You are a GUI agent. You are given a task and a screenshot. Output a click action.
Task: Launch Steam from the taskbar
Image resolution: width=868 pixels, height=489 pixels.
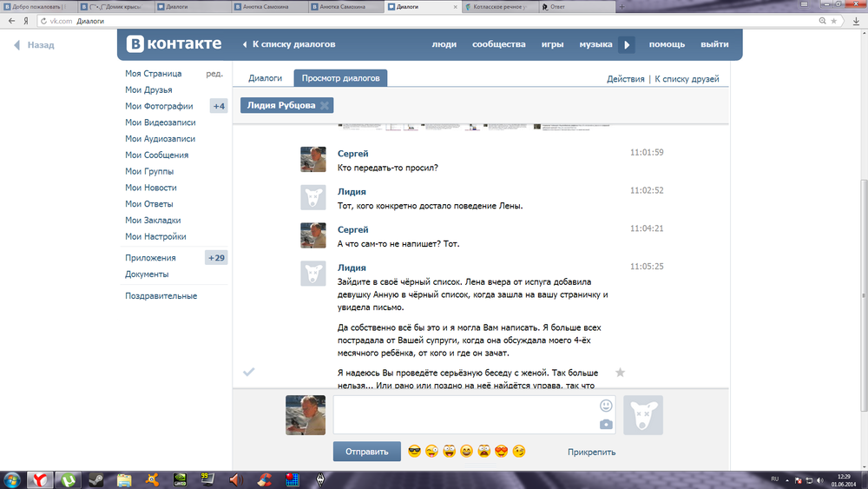(95, 480)
